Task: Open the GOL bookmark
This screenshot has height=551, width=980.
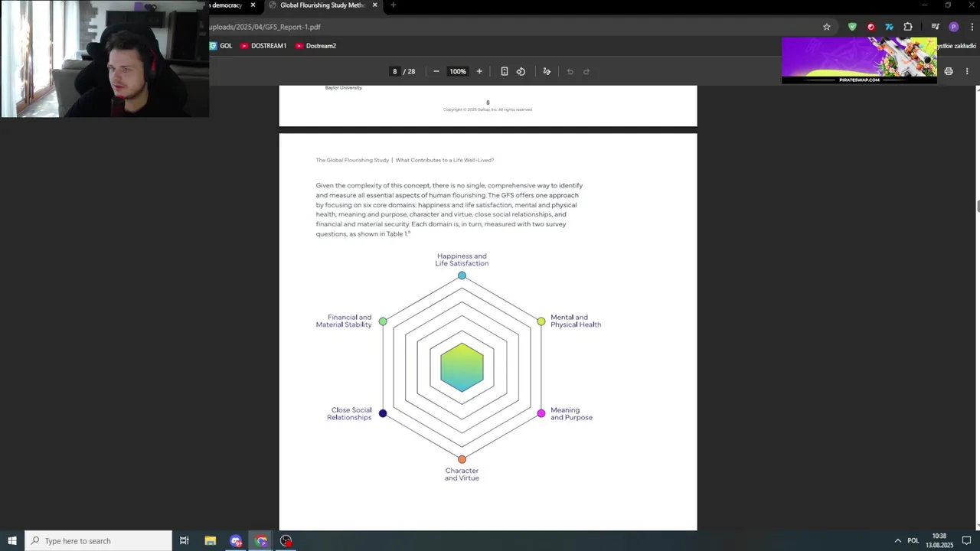Action: [220, 46]
